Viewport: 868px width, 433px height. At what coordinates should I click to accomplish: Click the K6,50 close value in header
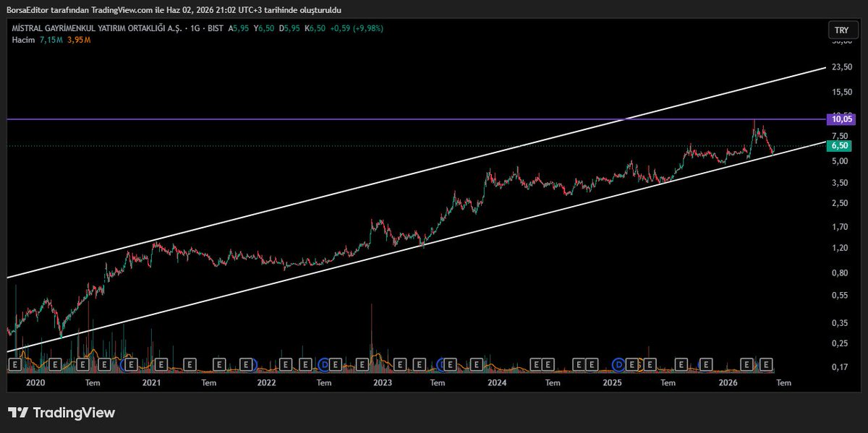pyautogui.click(x=316, y=28)
